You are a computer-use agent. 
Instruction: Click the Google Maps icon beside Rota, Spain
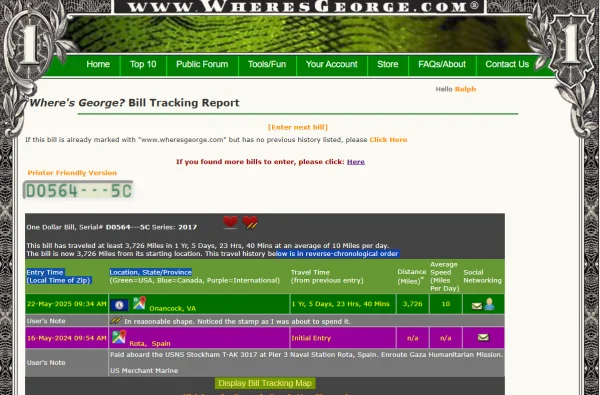(119, 337)
